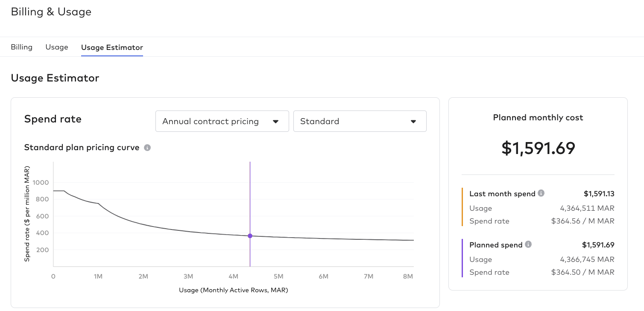Click the purple usage point on the curve
This screenshot has width=644, height=311.
pyautogui.click(x=250, y=236)
